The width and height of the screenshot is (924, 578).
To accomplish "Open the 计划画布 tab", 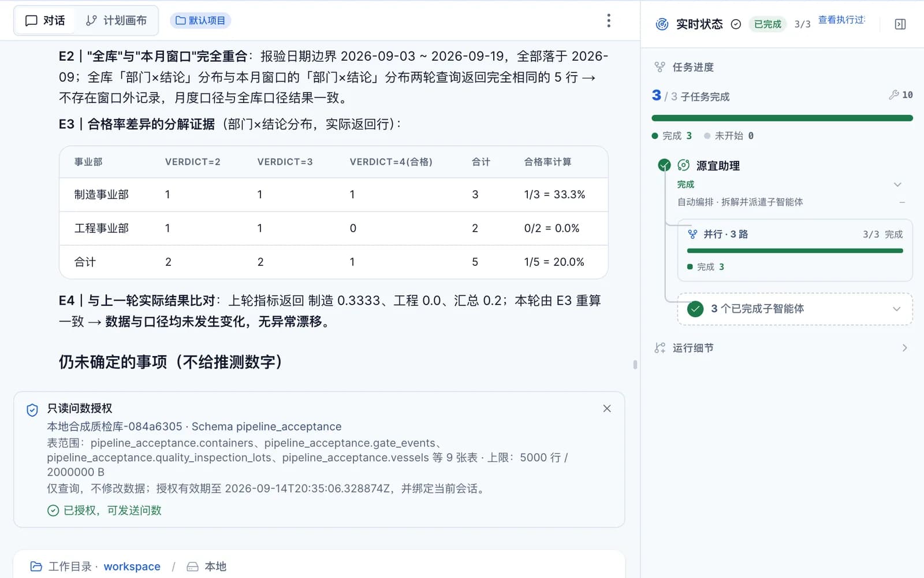I will click(116, 20).
